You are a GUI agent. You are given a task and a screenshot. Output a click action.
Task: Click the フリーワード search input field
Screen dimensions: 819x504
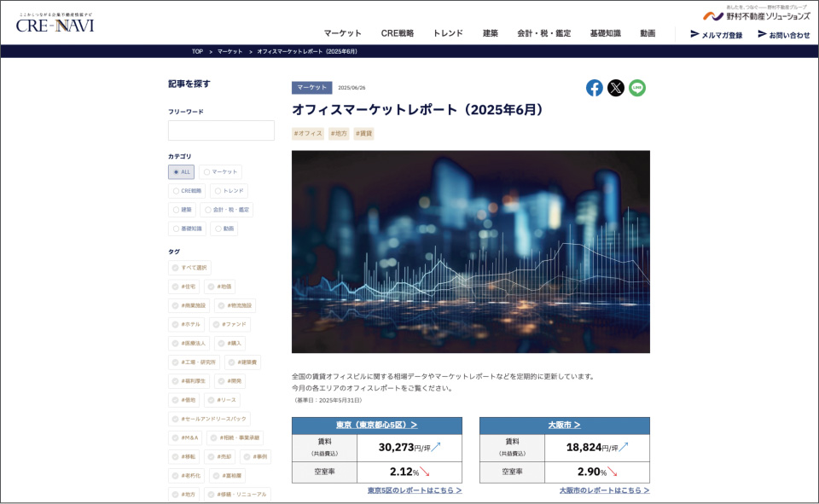pos(221,130)
